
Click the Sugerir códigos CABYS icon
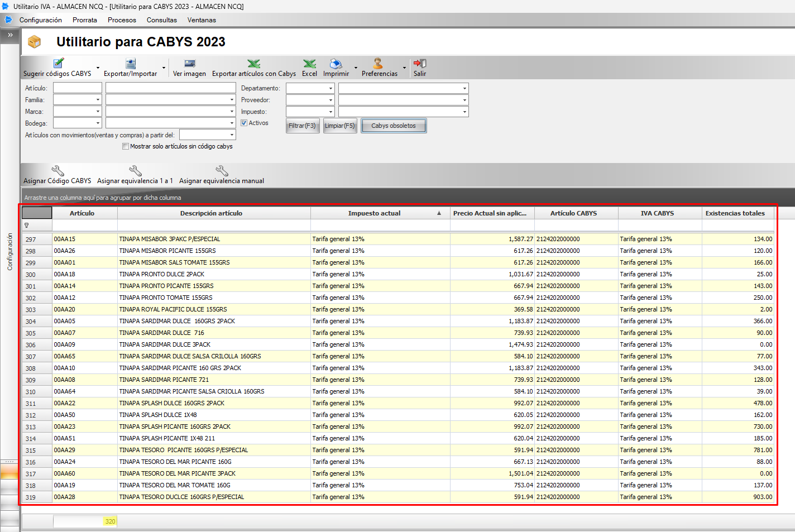click(58, 64)
